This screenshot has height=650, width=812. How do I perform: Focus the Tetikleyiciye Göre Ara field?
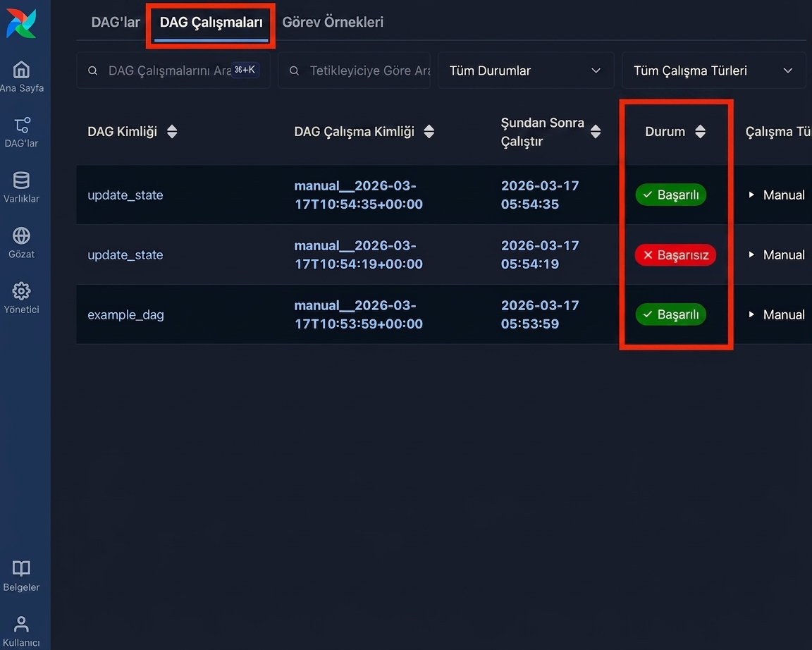point(355,70)
